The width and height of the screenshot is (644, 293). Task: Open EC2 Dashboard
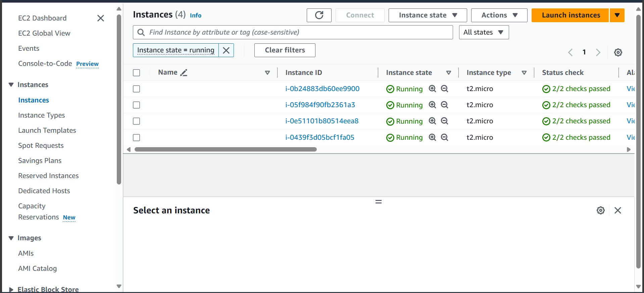pos(42,18)
